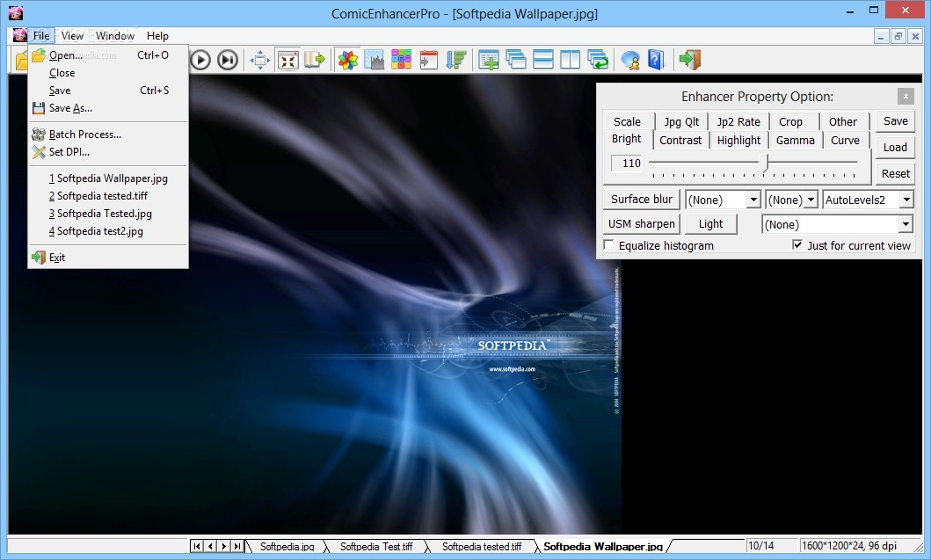Open the histogram toolbar icon

point(375,60)
